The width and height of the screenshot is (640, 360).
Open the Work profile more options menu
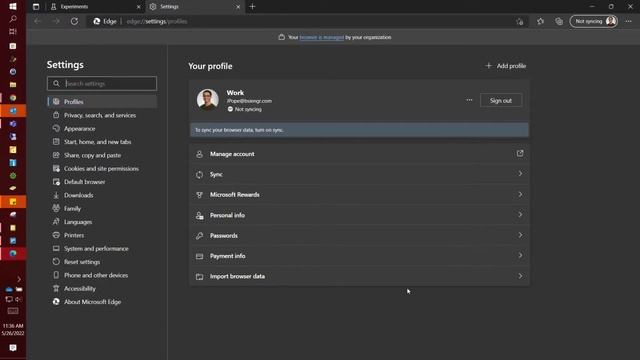(x=469, y=100)
